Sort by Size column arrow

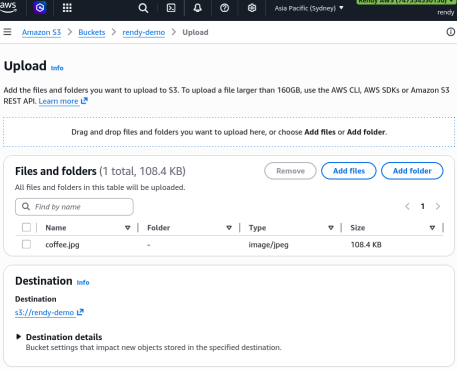pos(432,228)
